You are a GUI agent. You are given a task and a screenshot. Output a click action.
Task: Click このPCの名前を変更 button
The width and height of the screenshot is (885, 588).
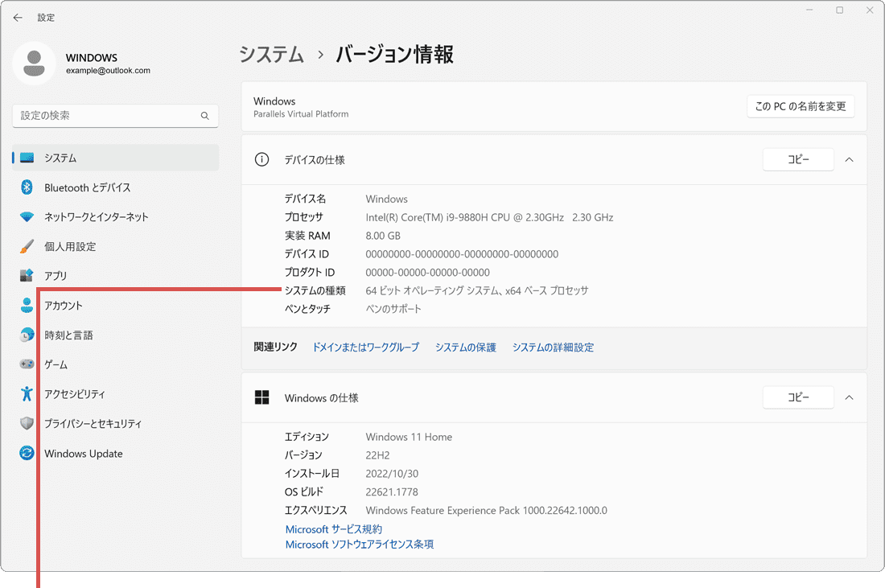(x=801, y=105)
